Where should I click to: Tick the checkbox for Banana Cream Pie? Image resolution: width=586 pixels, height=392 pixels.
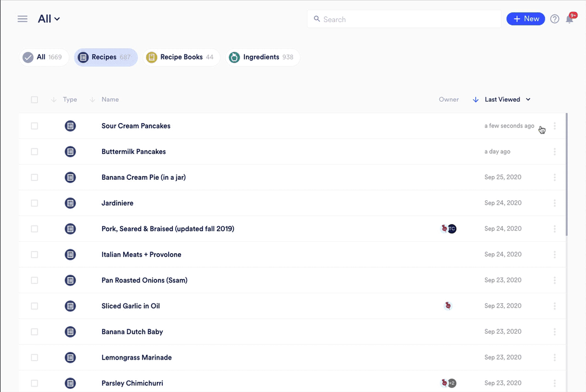pyautogui.click(x=35, y=177)
